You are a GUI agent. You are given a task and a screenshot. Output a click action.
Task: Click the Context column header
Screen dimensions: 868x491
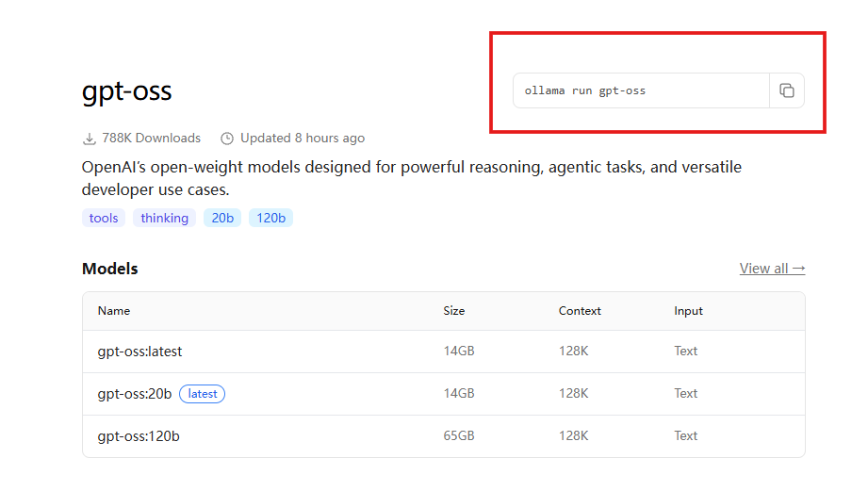point(580,310)
